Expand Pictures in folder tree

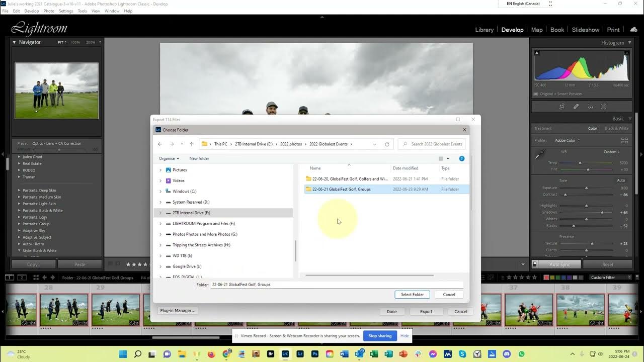point(160,170)
